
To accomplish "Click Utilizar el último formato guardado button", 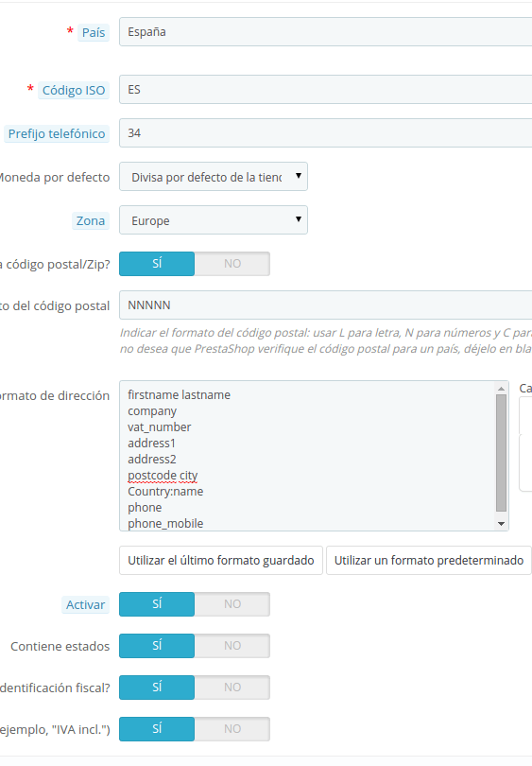I will (x=221, y=561).
